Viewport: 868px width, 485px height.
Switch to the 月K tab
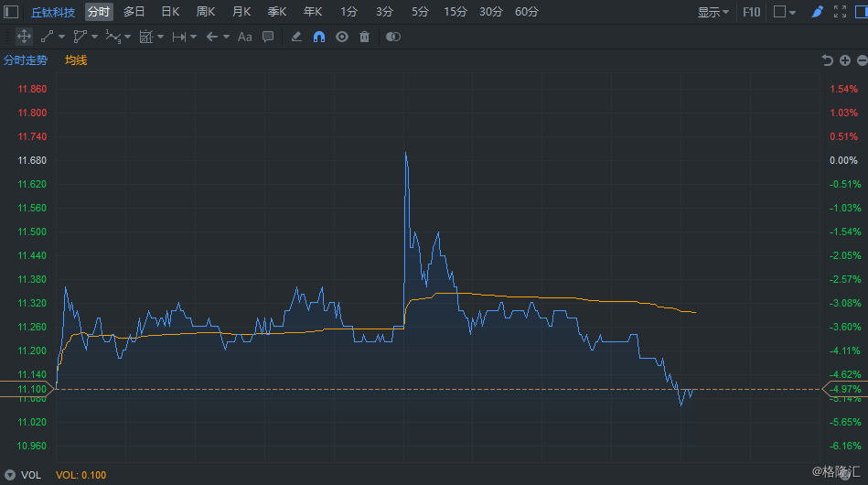(241, 12)
